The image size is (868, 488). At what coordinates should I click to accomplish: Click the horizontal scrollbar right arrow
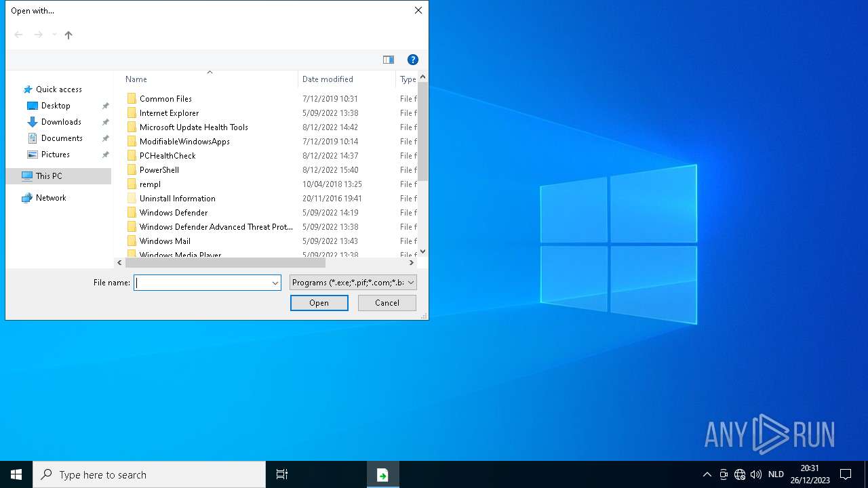click(411, 262)
